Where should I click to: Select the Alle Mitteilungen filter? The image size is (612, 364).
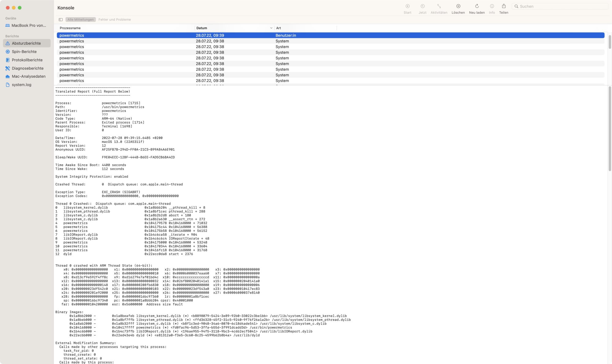(x=80, y=20)
